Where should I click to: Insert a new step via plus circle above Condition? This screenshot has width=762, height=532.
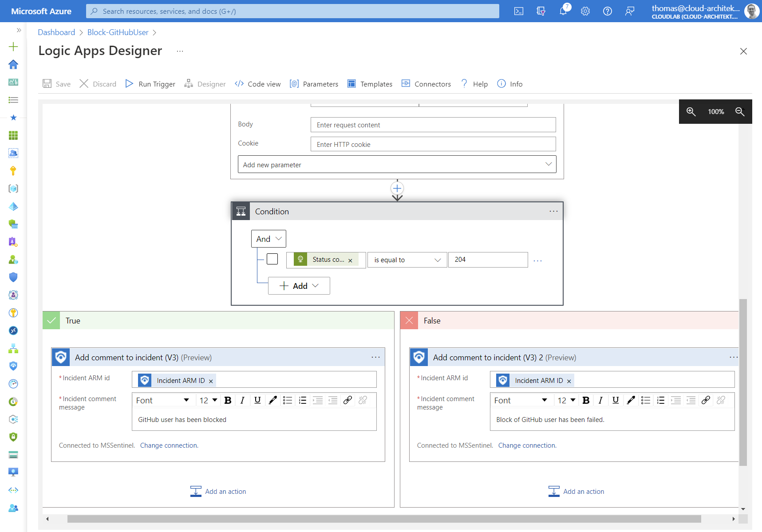397,188
